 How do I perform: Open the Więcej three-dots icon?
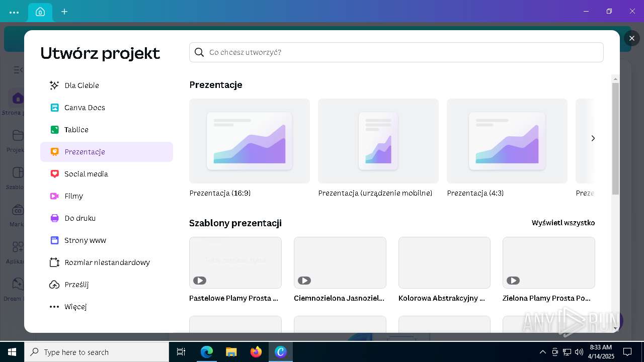click(54, 307)
